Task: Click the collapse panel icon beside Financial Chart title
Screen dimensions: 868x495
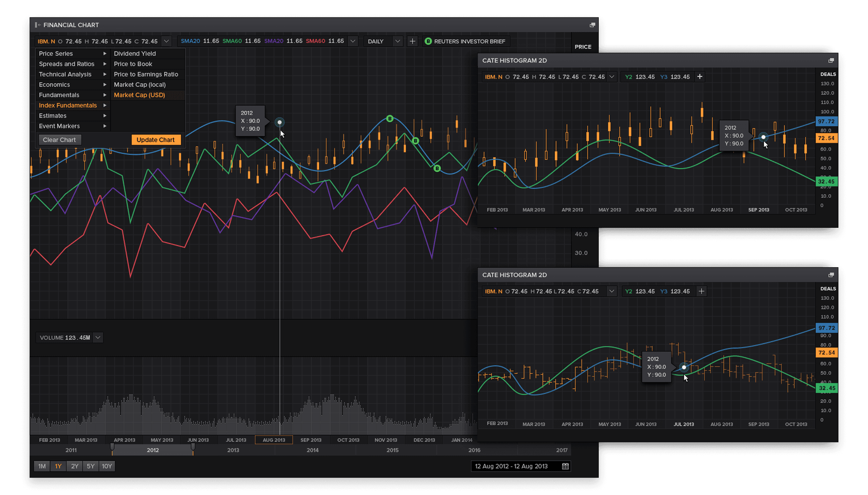Action: pyautogui.click(x=38, y=25)
